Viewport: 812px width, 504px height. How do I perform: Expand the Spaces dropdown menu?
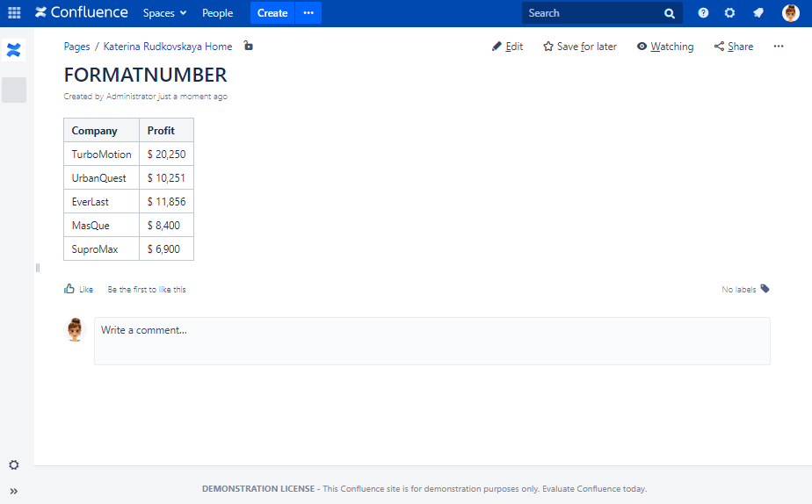point(164,13)
